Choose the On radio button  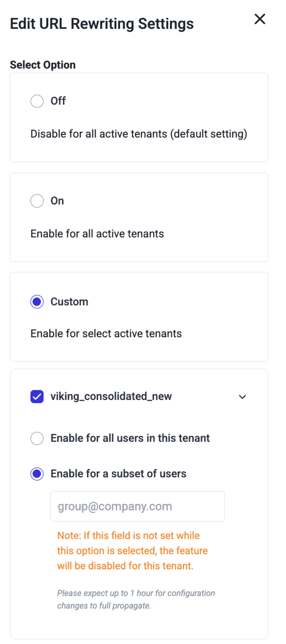(37, 201)
